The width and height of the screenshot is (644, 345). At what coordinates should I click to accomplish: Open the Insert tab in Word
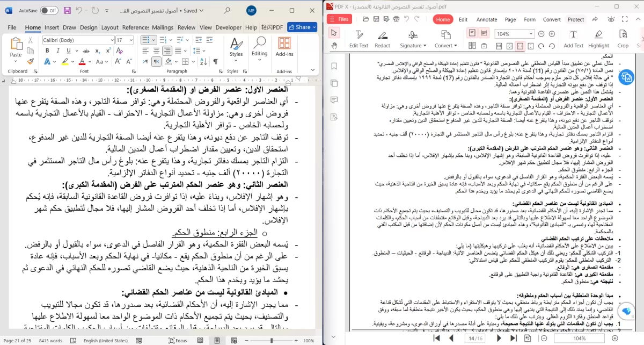52,27
